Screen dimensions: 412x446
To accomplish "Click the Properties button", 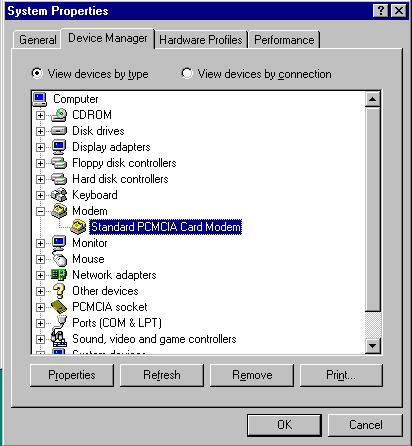I will 72,375.
